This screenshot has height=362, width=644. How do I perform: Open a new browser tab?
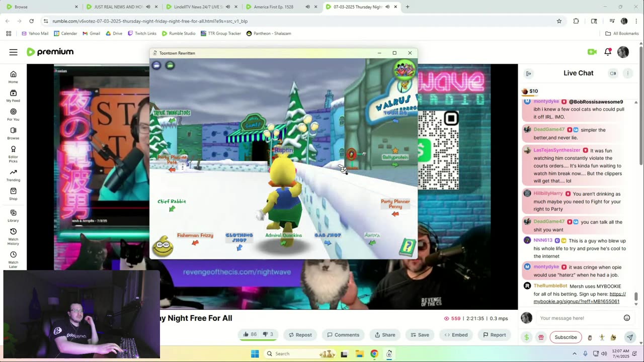(x=408, y=7)
